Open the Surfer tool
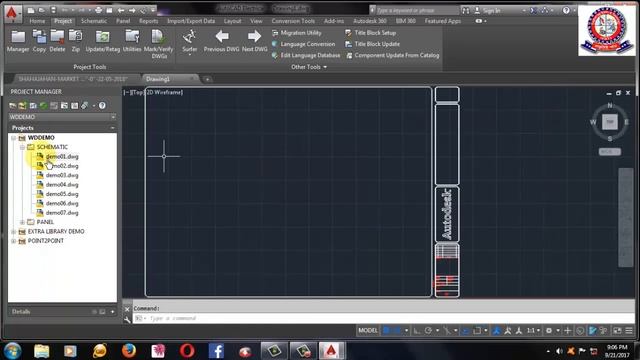This screenshot has height=360, width=640. coord(189,42)
